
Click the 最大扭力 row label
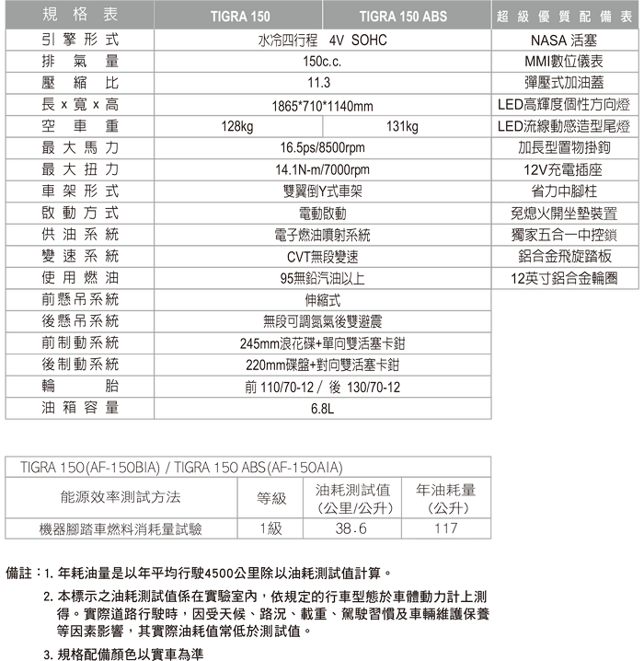tap(80, 169)
